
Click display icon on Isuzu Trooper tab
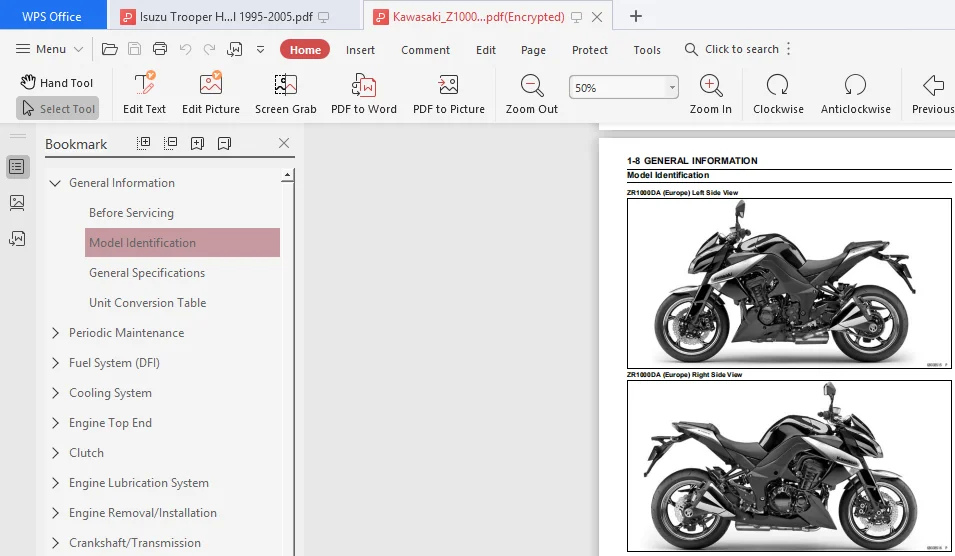coord(324,18)
